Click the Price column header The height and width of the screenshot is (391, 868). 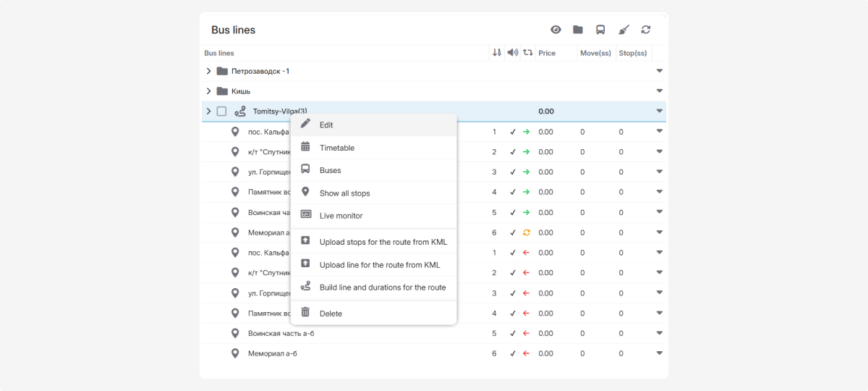[547, 53]
